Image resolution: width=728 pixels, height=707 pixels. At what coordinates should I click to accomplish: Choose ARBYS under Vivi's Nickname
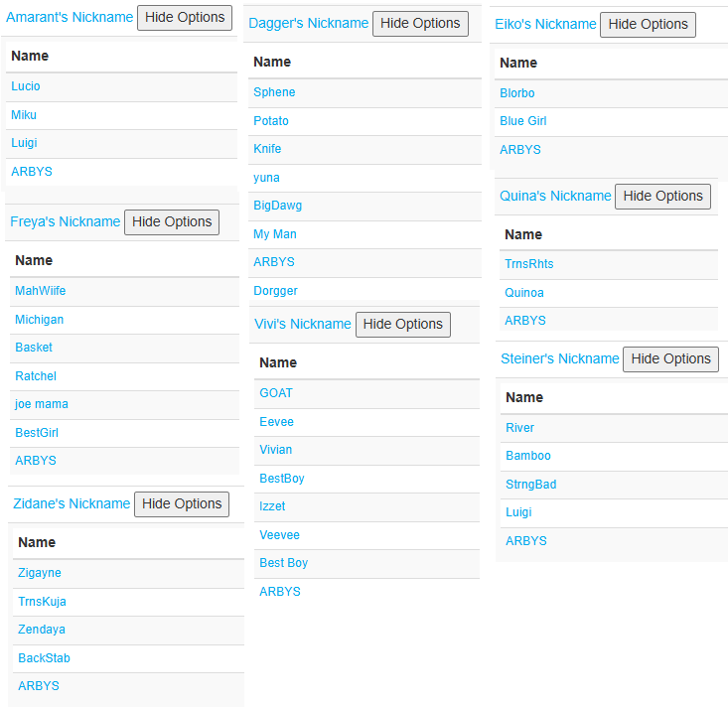[x=280, y=592]
